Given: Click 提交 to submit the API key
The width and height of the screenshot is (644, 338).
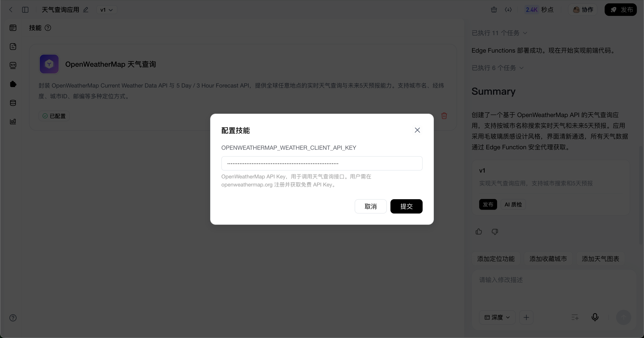Looking at the screenshot, I should click(x=406, y=206).
